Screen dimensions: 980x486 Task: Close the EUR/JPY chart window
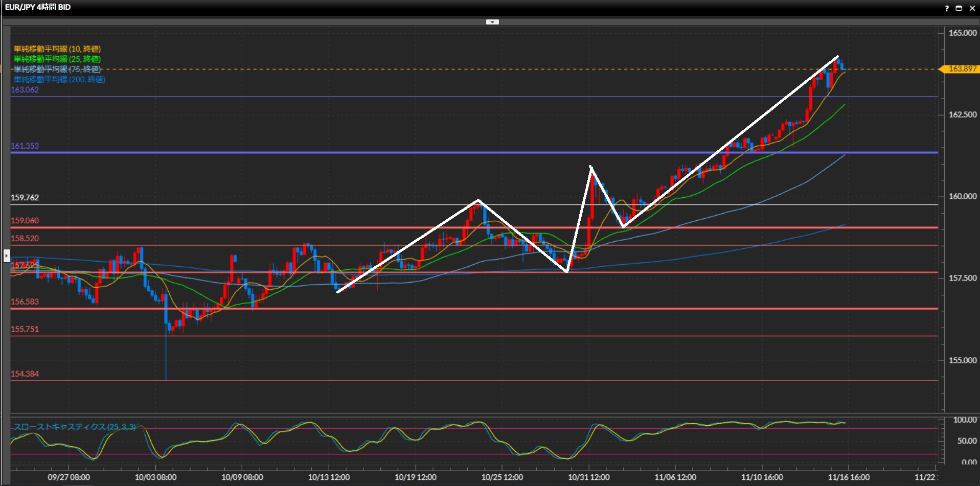click(x=972, y=8)
